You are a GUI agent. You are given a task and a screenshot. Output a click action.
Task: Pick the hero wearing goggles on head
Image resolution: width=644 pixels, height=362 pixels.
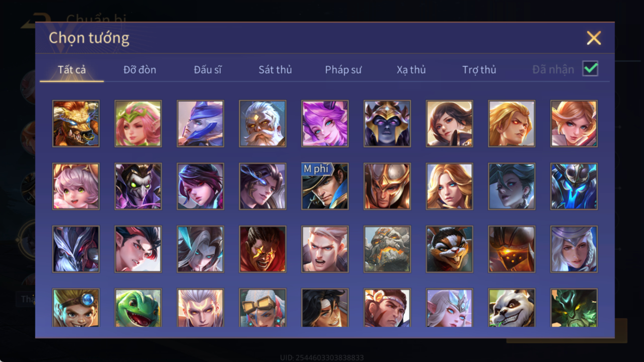262,308
